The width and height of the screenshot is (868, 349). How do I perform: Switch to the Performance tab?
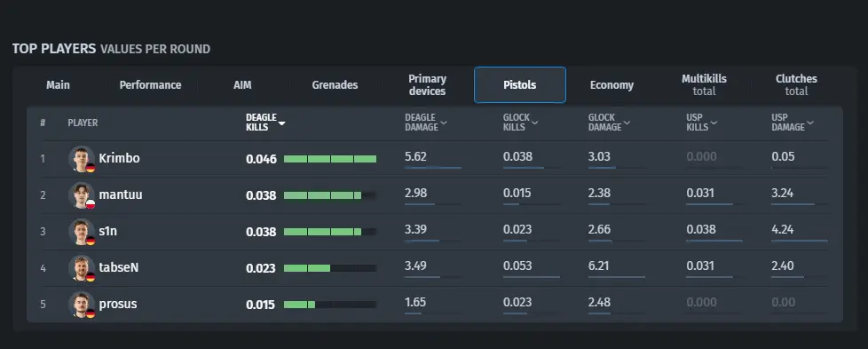pos(151,84)
